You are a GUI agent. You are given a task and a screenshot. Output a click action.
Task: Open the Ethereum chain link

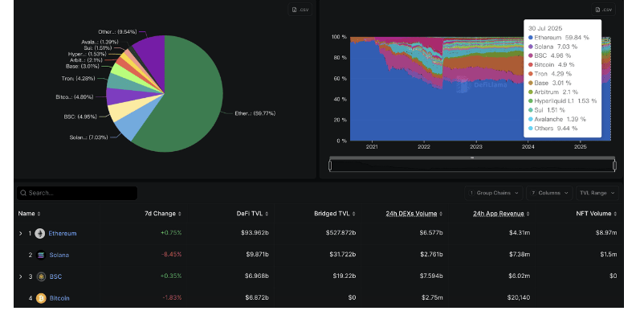63,234
